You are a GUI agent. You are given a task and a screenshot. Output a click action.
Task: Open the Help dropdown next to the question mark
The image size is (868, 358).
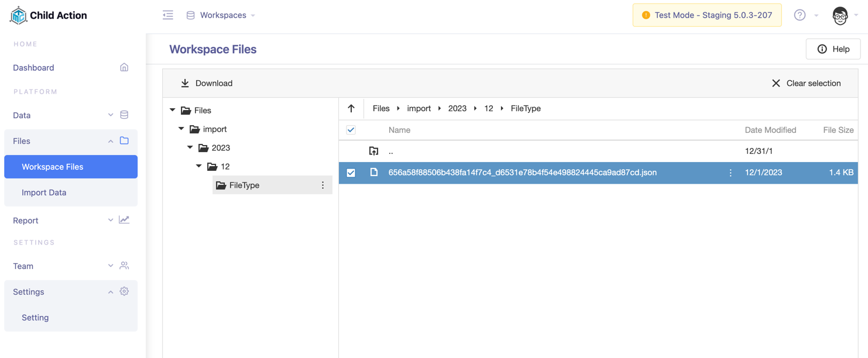(816, 15)
